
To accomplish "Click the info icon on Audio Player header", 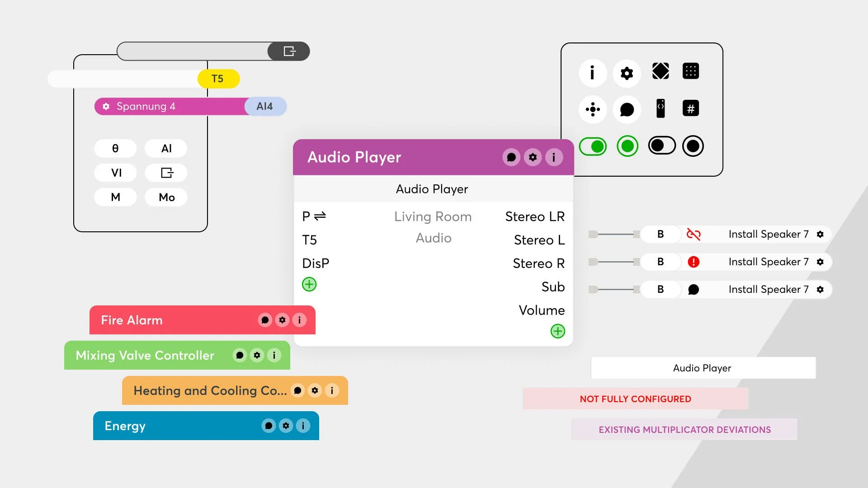I will [x=554, y=157].
